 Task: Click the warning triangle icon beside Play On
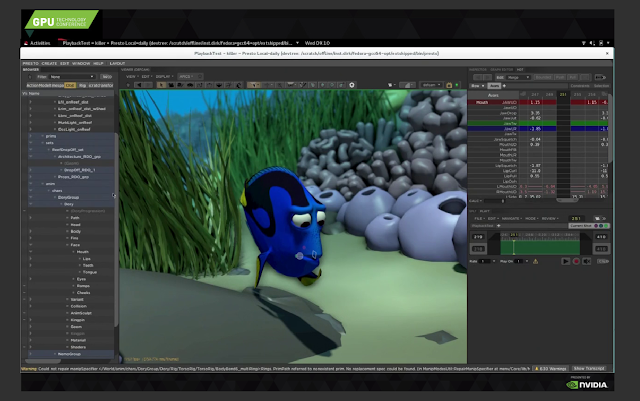click(x=536, y=261)
